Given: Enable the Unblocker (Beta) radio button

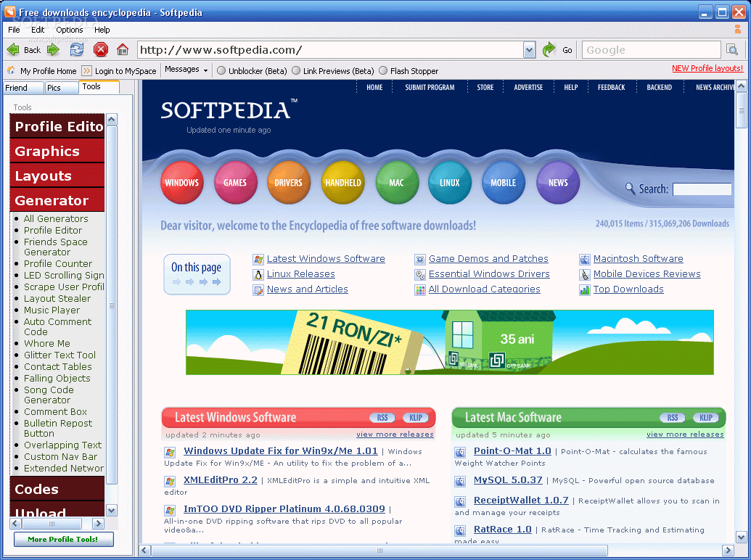Looking at the screenshot, I should click(x=221, y=70).
